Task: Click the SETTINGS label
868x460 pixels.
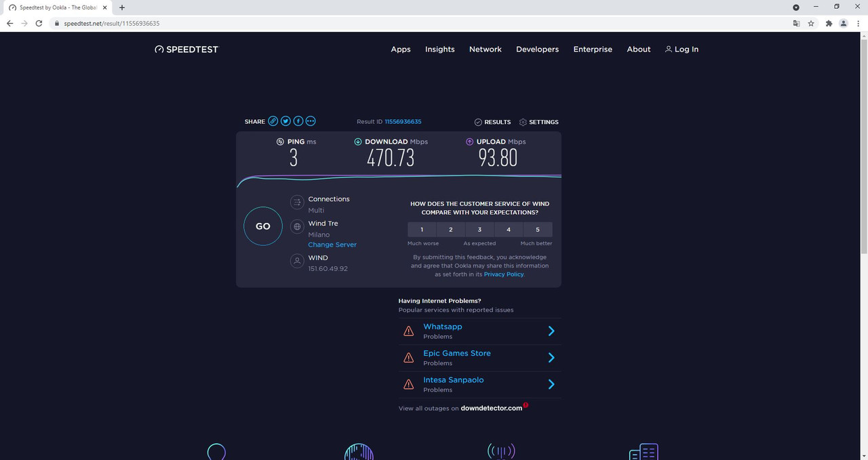Action: (x=544, y=122)
